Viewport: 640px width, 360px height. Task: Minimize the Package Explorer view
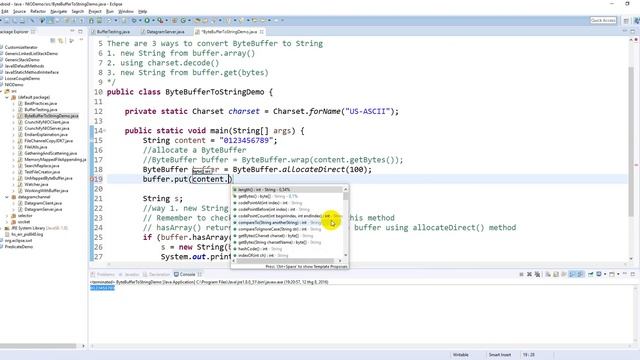click(72, 31)
